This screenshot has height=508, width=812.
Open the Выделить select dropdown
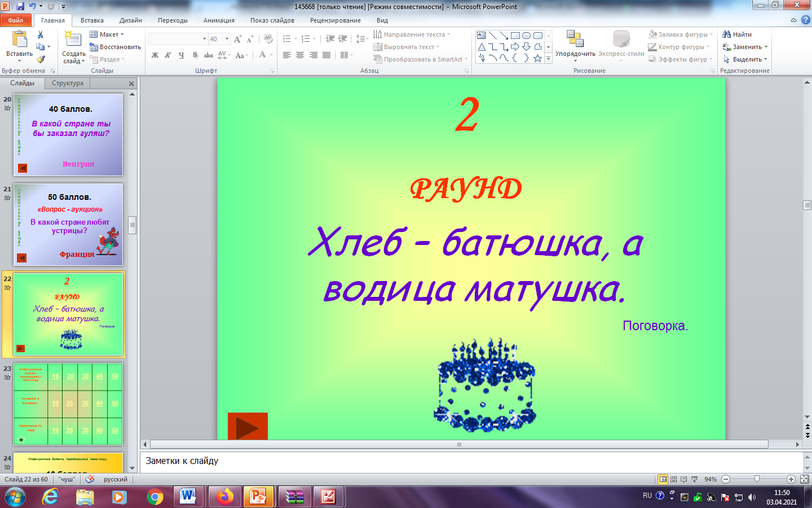coord(745,59)
